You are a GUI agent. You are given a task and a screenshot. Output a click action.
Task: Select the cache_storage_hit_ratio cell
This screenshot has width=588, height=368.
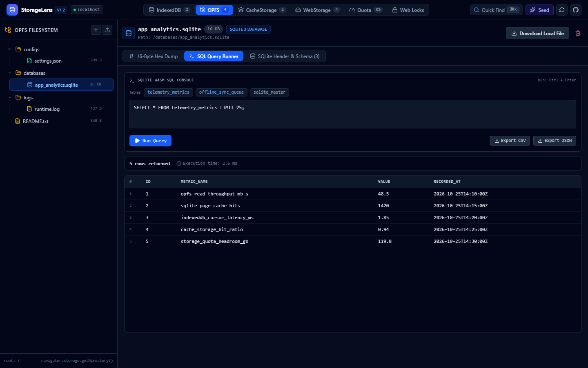click(212, 229)
